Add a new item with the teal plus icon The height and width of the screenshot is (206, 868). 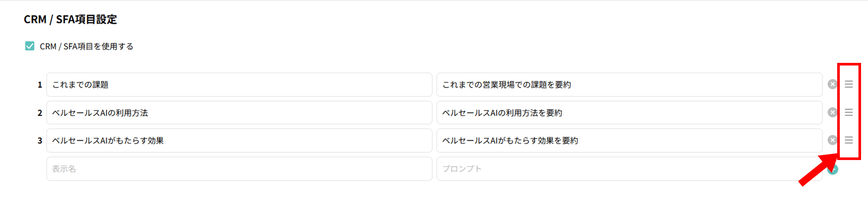832,169
